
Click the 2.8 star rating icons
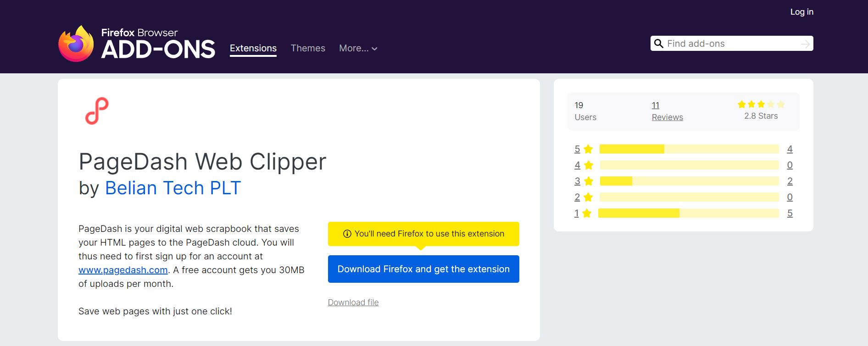point(761,104)
